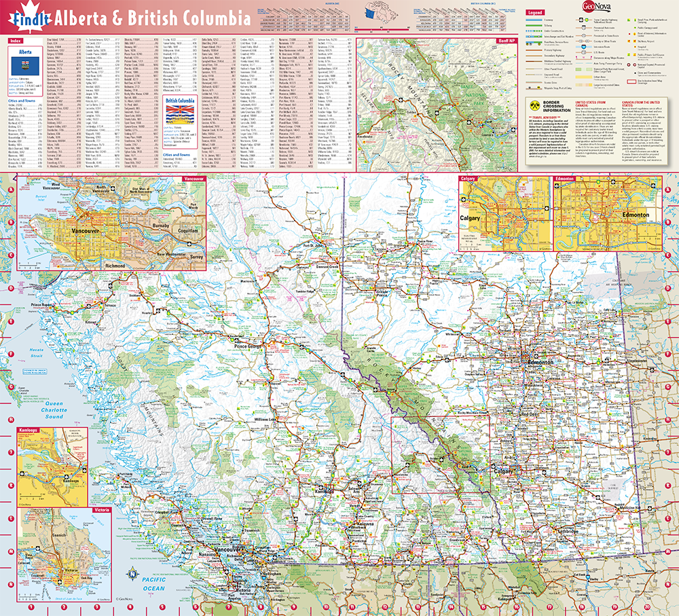This screenshot has width=679, height=616.
Task: Click the 'Williams Lake' city label
Action: [265, 419]
